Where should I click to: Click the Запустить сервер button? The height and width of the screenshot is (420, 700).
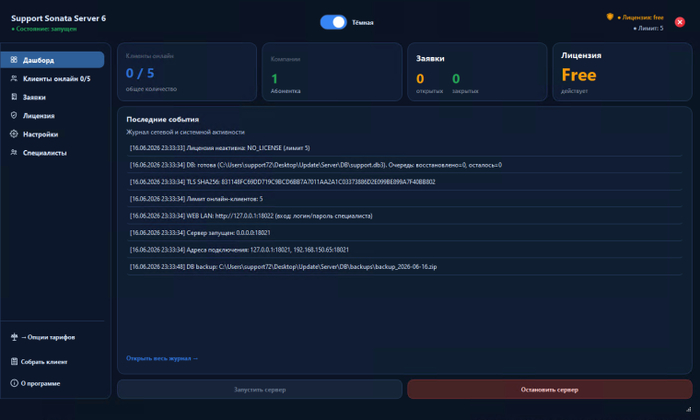[x=260, y=389]
